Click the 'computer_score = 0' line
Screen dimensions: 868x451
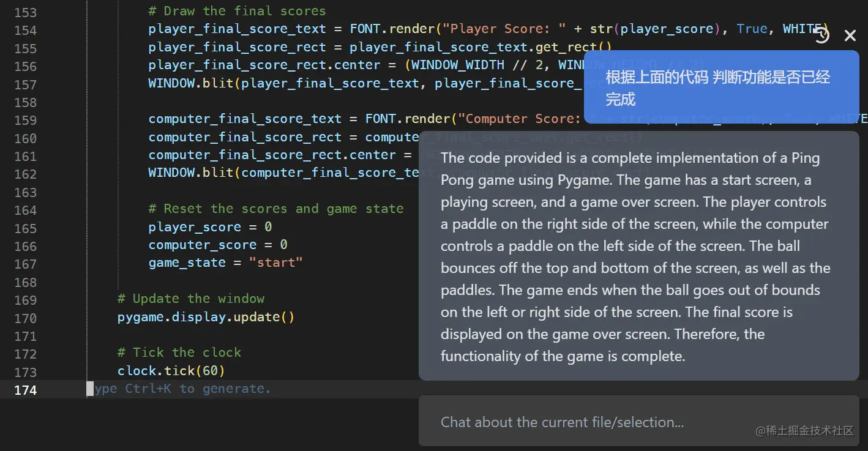click(218, 245)
